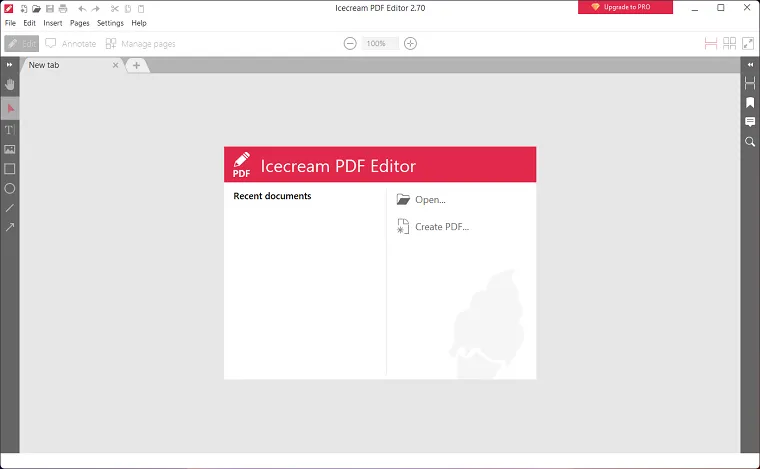The width and height of the screenshot is (760, 469).
Task: Open the Pages menu
Action: [79, 23]
